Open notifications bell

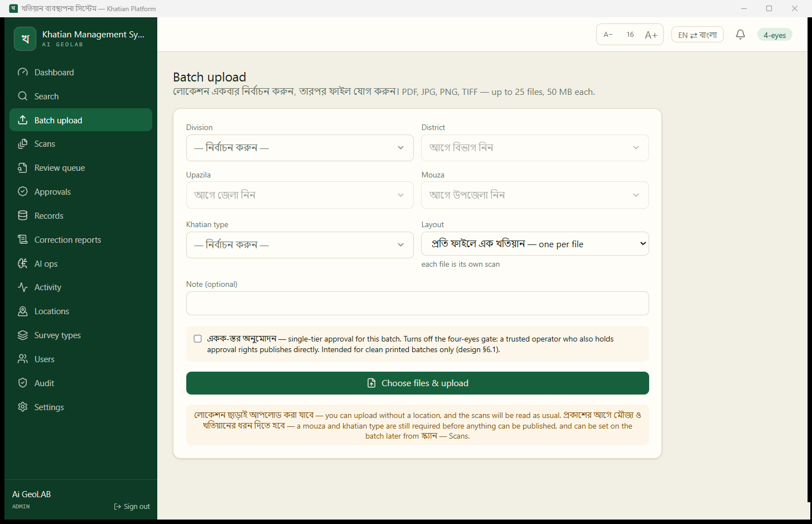coord(741,35)
